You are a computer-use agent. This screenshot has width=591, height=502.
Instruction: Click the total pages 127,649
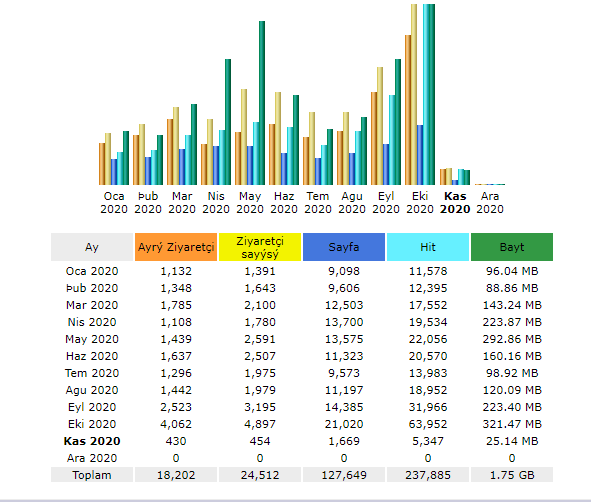344,475
